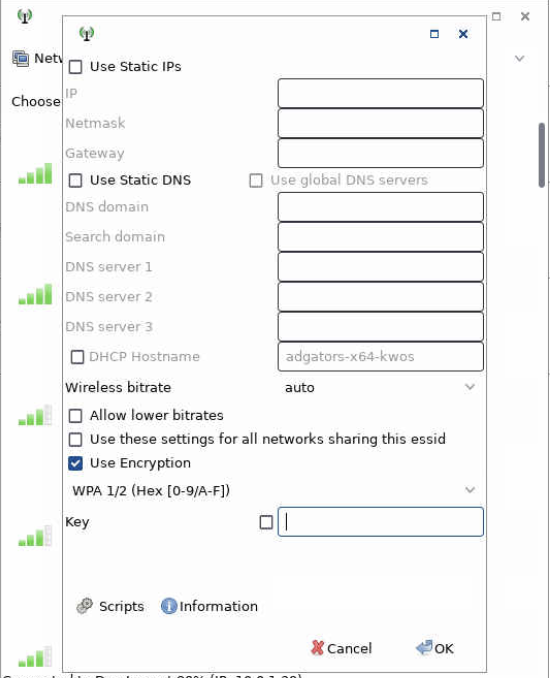The image size is (550, 678).
Task: Check Use these settings for all networks
Action: 76,439
